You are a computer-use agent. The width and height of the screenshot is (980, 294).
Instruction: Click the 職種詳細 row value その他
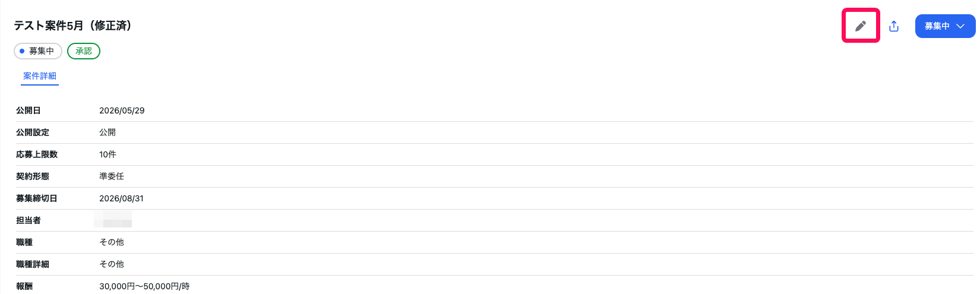[x=112, y=264]
